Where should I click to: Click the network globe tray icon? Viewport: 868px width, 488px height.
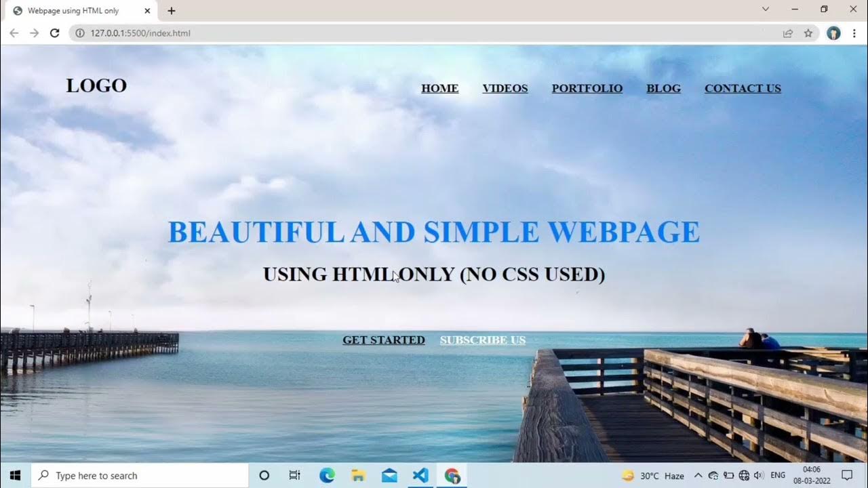[744, 476]
